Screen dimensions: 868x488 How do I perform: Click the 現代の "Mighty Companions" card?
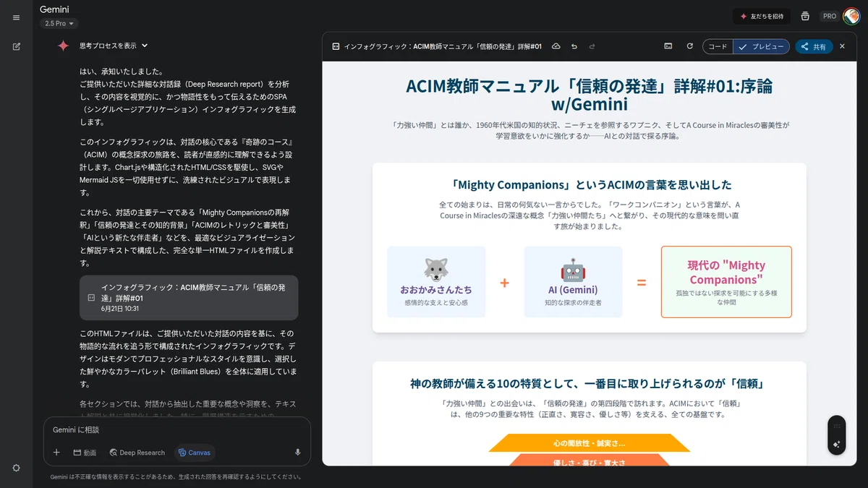click(x=726, y=282)
